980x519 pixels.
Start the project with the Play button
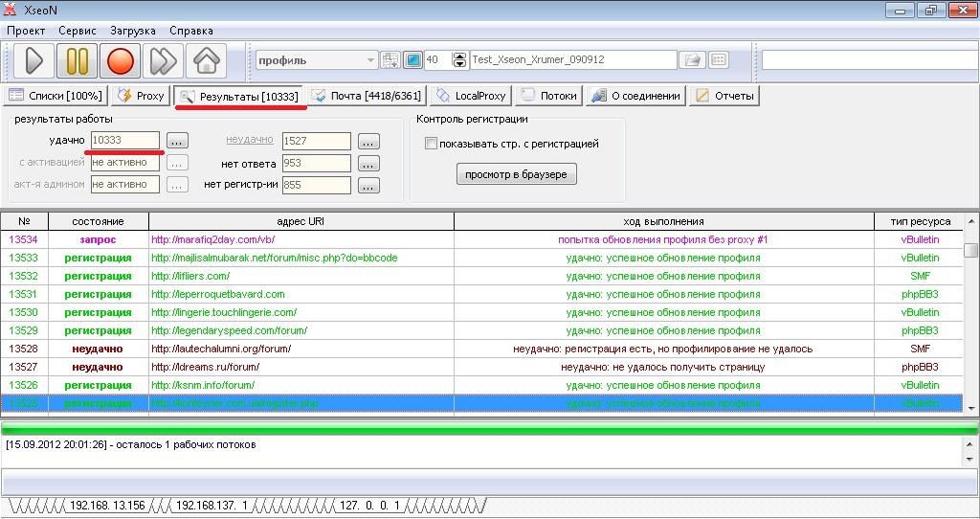(33, 60)
